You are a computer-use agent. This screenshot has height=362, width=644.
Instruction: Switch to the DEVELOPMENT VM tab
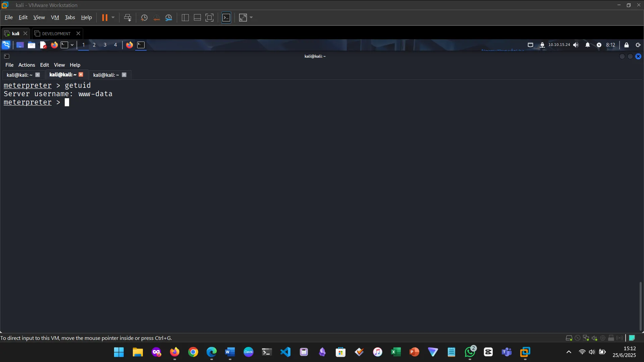pos(56,34)
